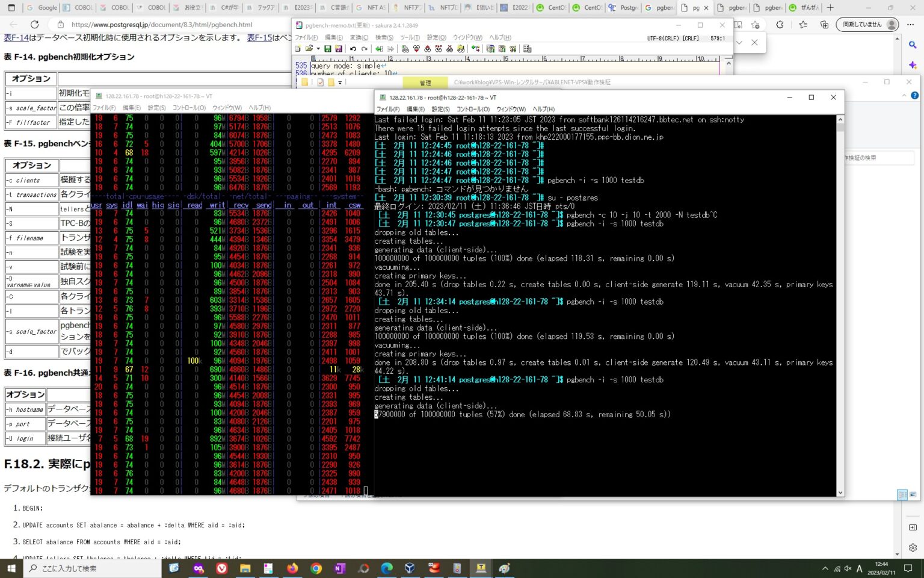Expand the open-file dropdown arrow in sakura
Screen dimensions: 924x578
[x=318, y=49]
